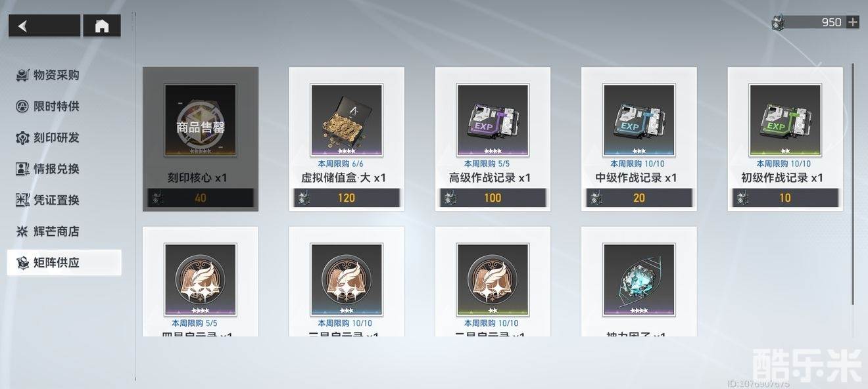Image resolution: width=868 pixels, height=389 pixels.
Task: Click the shop list vertical scrollbar
Action: (x=854, y=184)
